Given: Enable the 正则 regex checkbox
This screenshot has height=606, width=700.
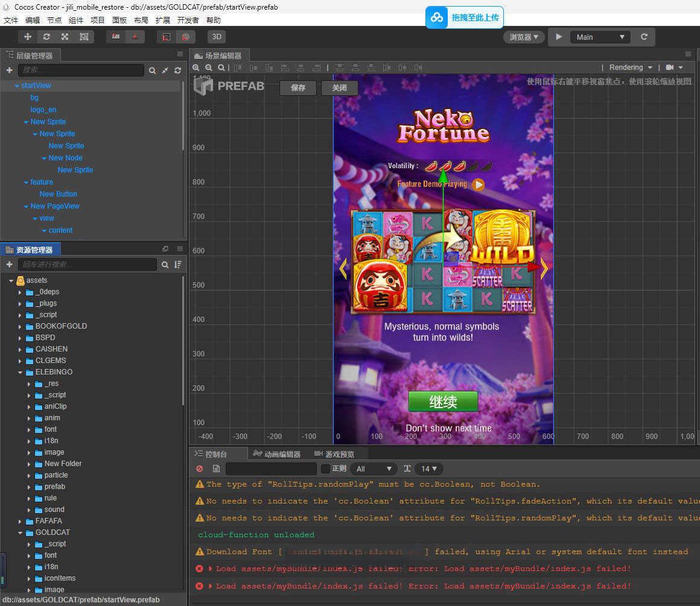Looking at the screenshot, I should pyautogui.click(x=325, y=469).
